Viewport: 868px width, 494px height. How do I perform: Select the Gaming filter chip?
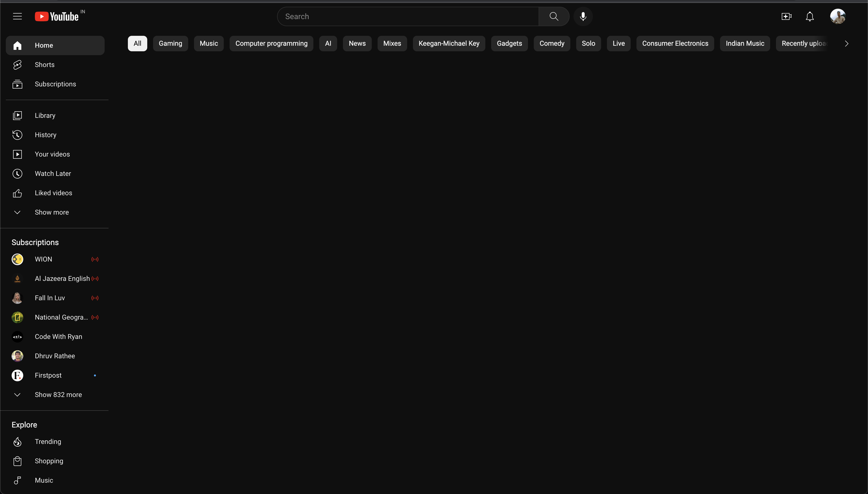point(170,44)
